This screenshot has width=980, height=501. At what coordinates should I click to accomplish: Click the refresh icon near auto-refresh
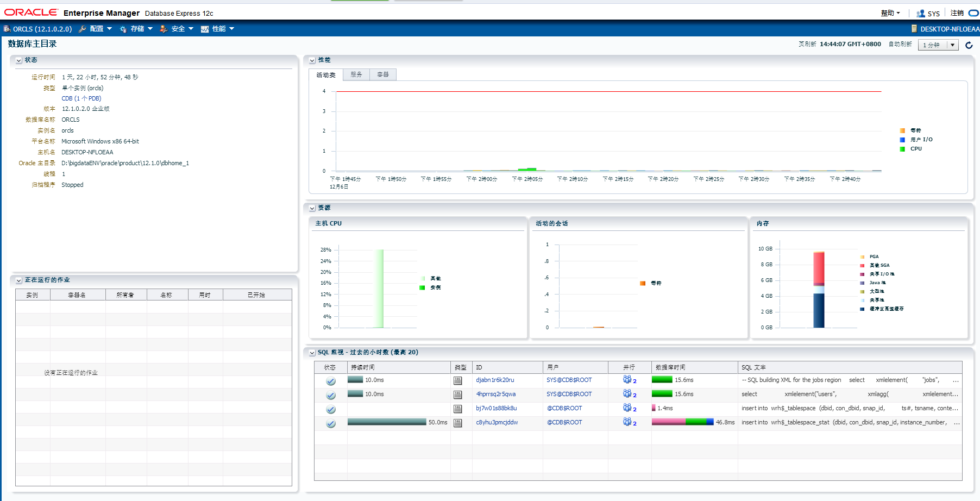969,45
